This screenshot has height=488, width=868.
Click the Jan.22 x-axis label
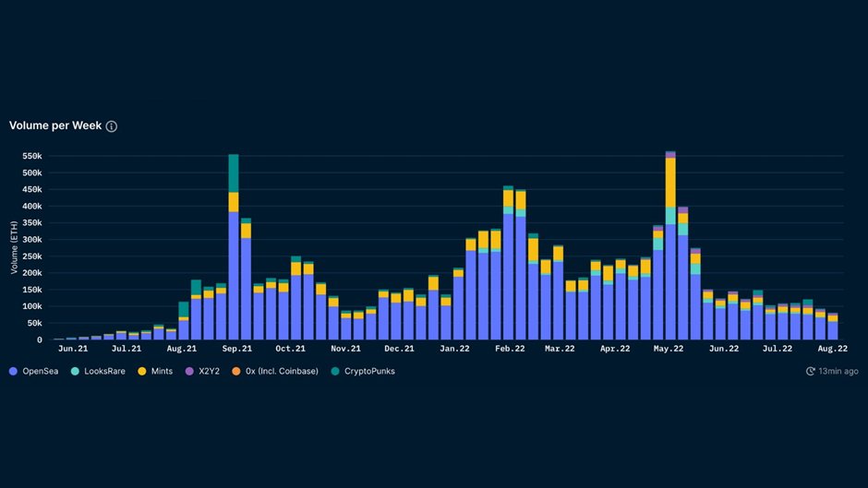click(454, 349)
